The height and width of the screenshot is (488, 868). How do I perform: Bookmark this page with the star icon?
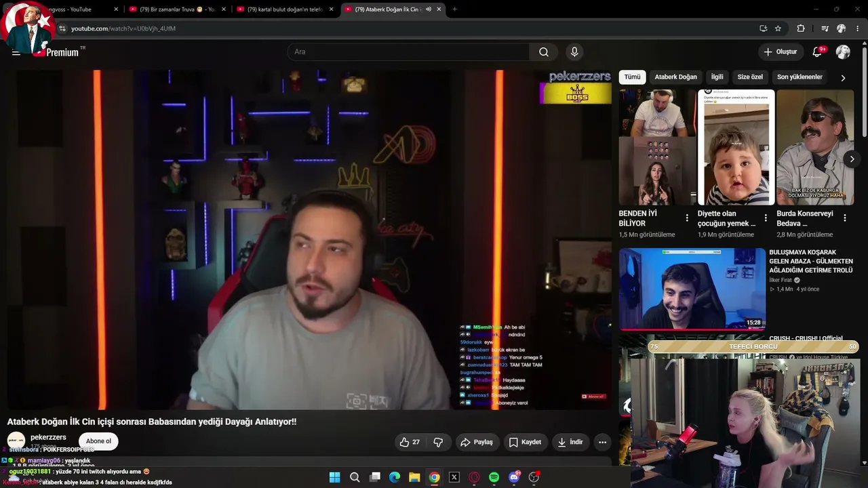tap(778, 28)
